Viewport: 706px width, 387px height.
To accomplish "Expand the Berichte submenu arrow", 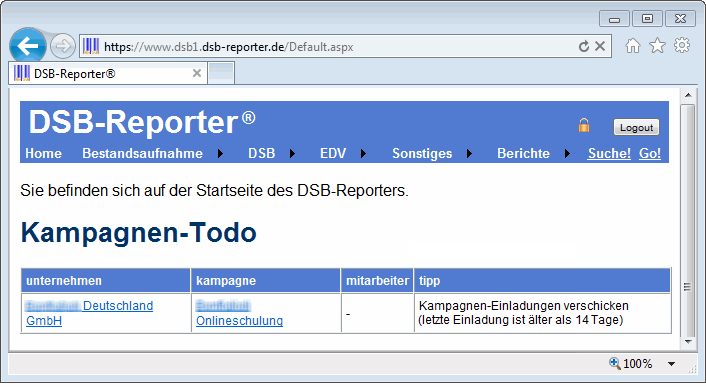I will [x=568, y=154].
